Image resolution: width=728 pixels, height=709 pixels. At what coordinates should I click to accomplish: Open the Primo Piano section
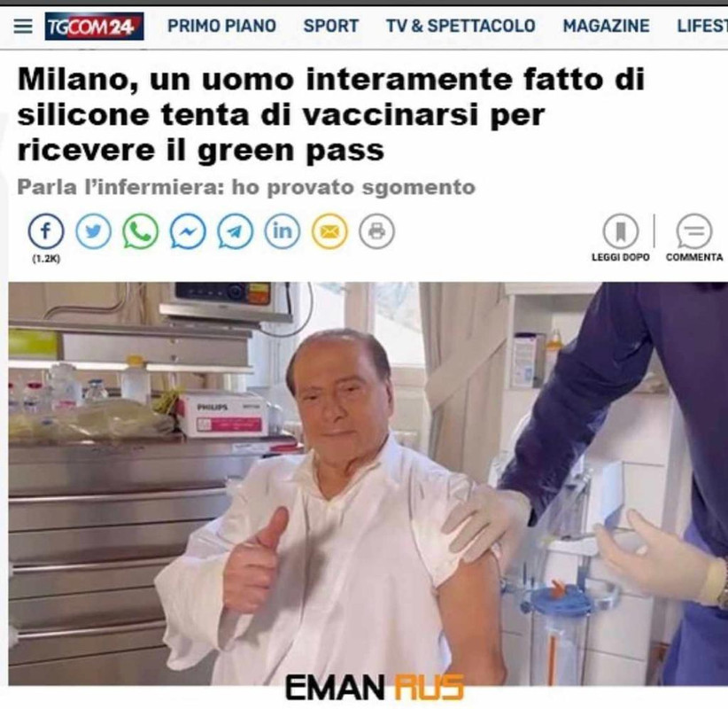222,26
